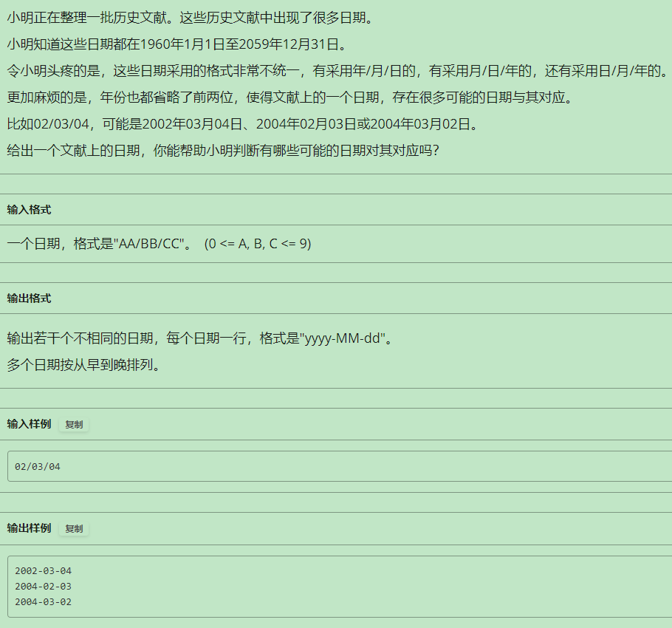Click the format description "AA/BB/CC" line
Image resolution: width=672 pixels, height=628 pixels.
(159, 244)
